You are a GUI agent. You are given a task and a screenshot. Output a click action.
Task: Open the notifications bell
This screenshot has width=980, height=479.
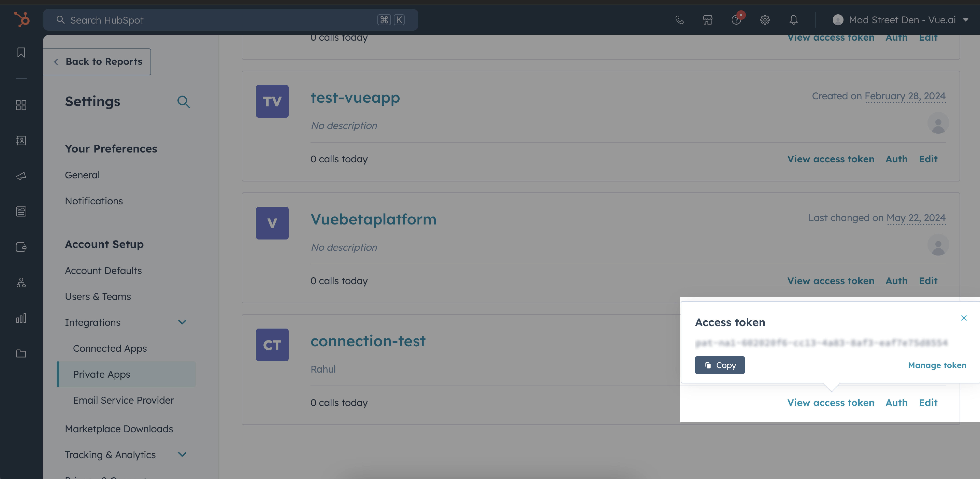pyautogui.click(x=793, y=20)
